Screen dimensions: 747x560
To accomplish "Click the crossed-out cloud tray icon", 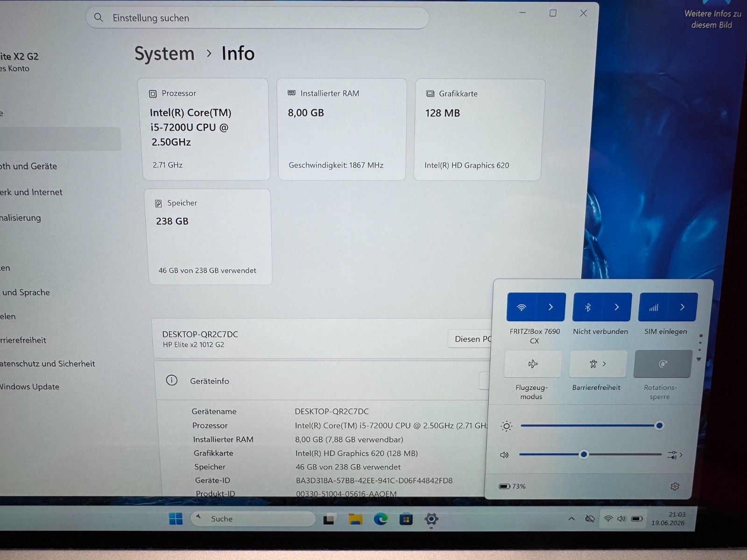I will pos(590,519).
